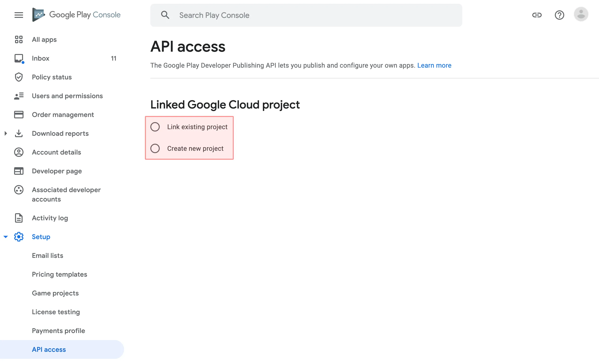Click the Users and permissions icon
599x364 pixels.
[x=19, y=96]
